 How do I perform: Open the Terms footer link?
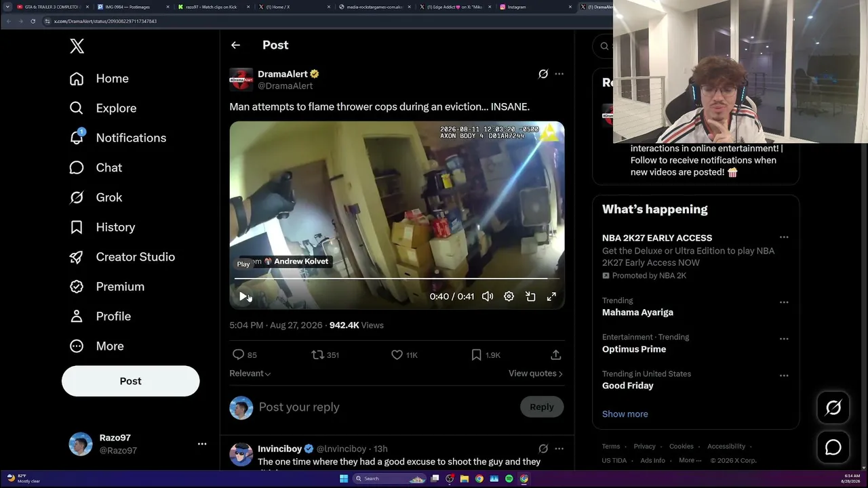pos(611,447)
